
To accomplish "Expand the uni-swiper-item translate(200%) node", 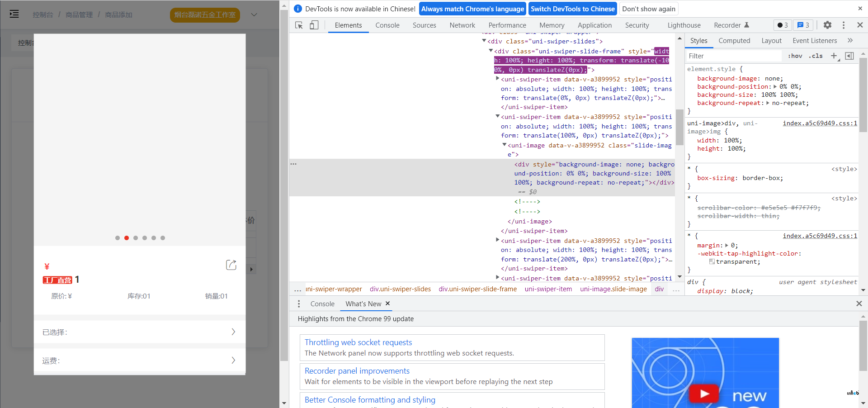I will (x=498, y=240).
